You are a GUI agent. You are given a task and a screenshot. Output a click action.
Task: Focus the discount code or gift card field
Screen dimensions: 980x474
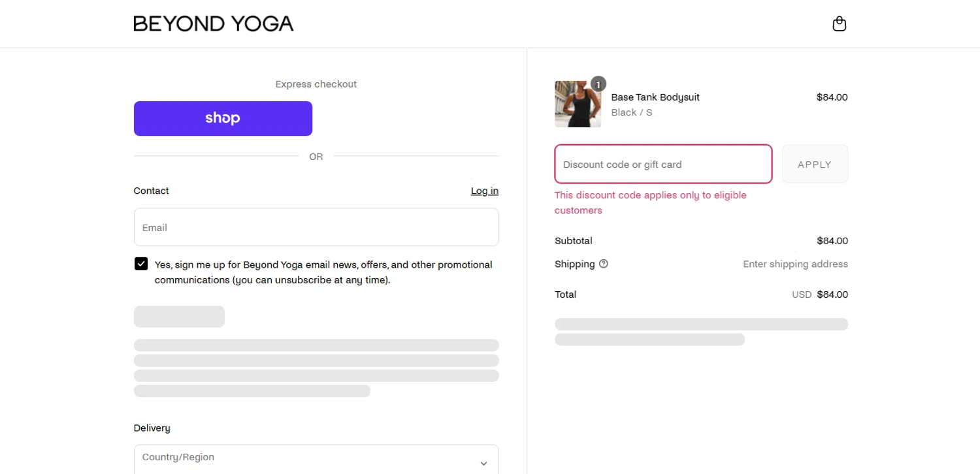pyautogui.click(x=663, y=164)
